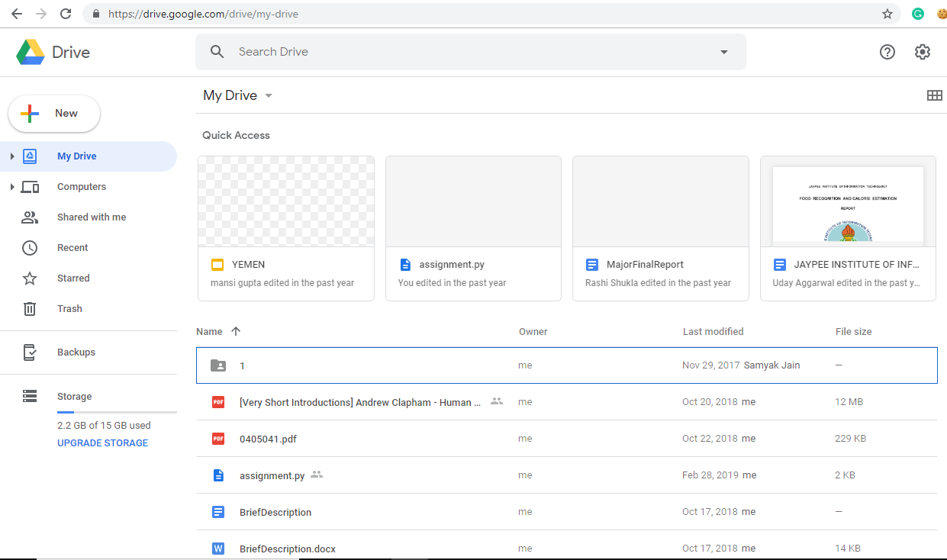Image resolution: width=947 pixels, height=560 pixels.
Task: Expand the My Drive tree arrow
Action: coord(11,156)
